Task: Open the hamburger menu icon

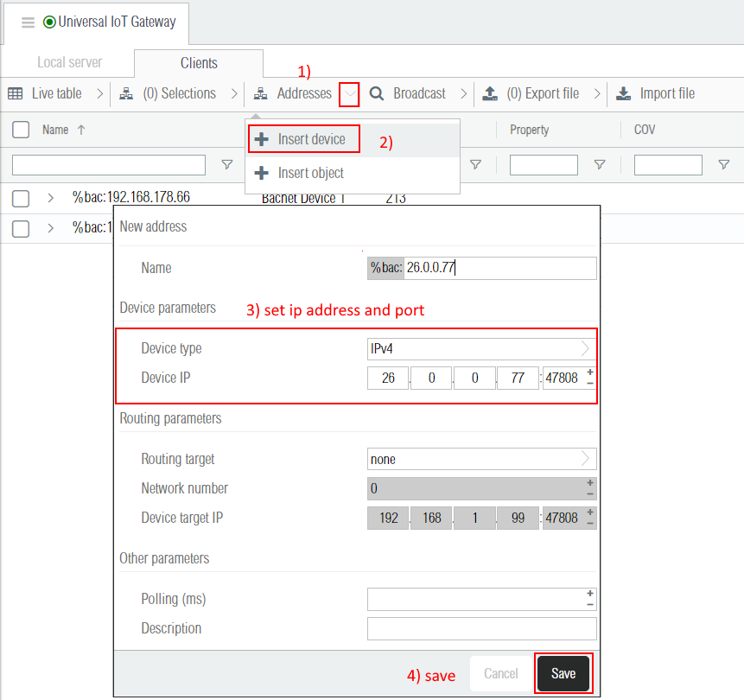Action: click(28, 22)
